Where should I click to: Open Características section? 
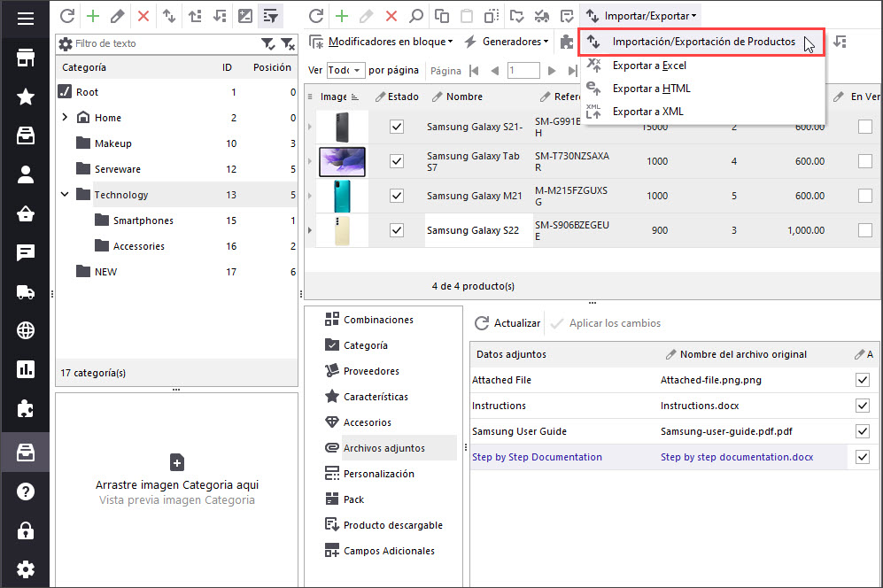pos(375,397)
